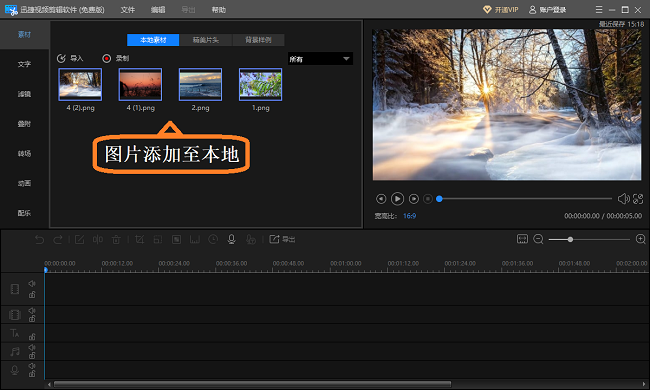Image resolution: width=650 pixels, height=390 pixels.
Task: Click the zoom/scale frame icon next to crop
Action: (x=158, y=240)
